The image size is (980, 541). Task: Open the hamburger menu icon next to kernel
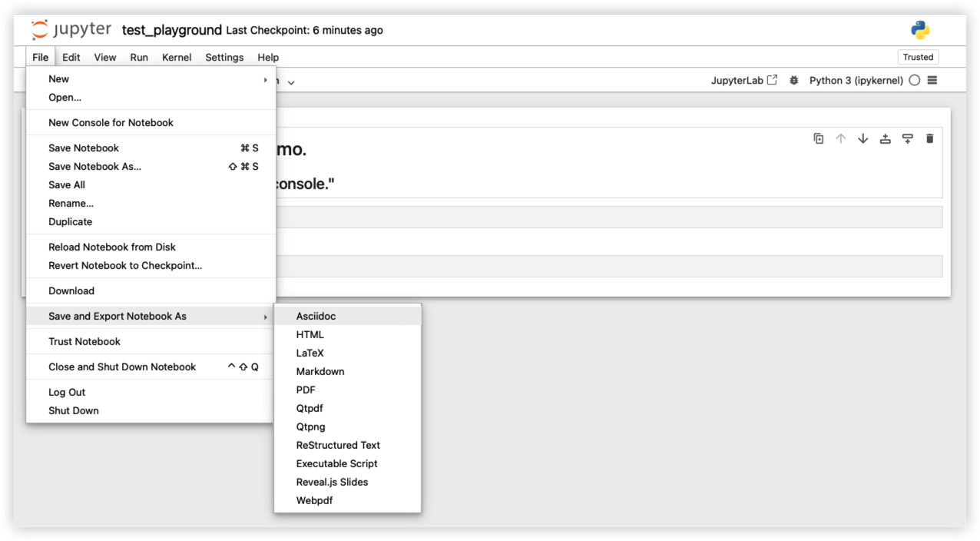932,80
